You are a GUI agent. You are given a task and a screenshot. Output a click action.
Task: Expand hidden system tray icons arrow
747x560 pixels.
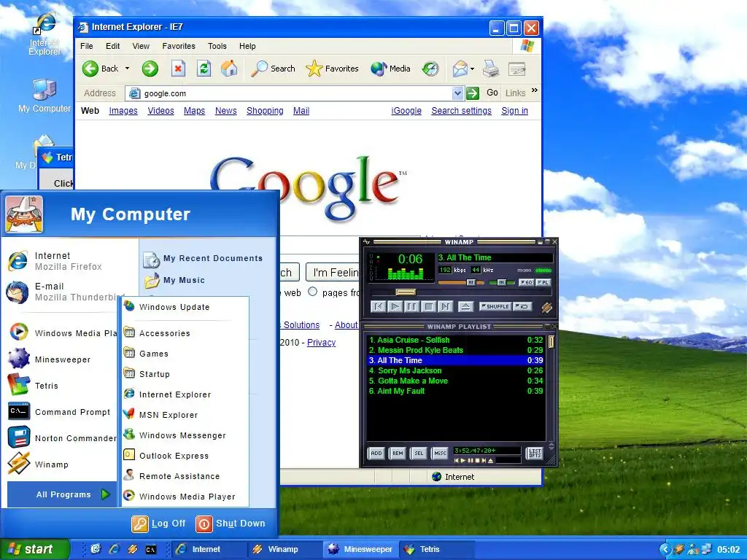point(665,549)
